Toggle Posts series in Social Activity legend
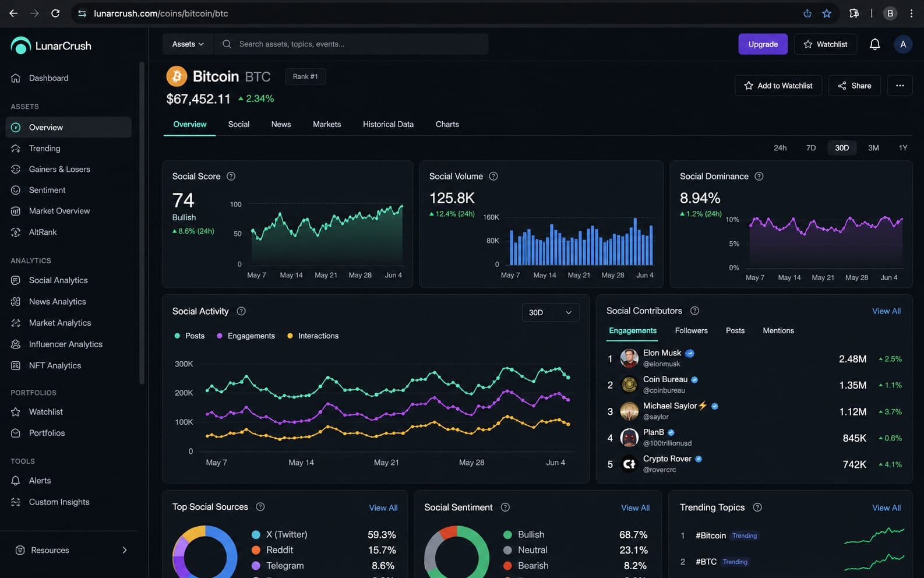The image size is (924, 578). [x=189, y=336]
